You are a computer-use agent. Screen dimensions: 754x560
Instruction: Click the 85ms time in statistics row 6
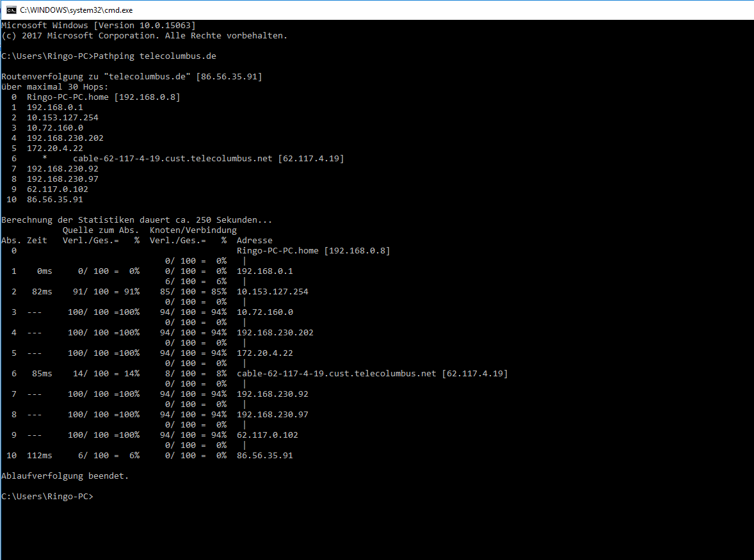coord(42,374)
